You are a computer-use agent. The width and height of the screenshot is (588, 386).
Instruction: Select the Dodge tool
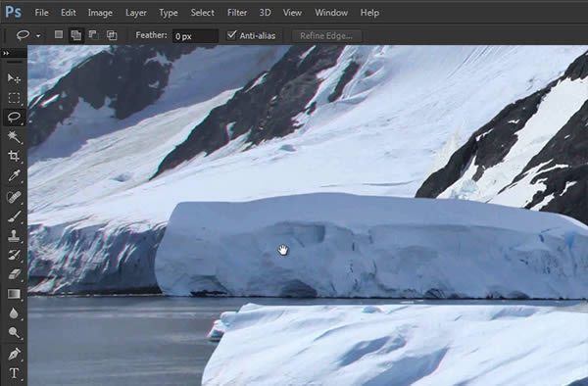click(14, 332)
